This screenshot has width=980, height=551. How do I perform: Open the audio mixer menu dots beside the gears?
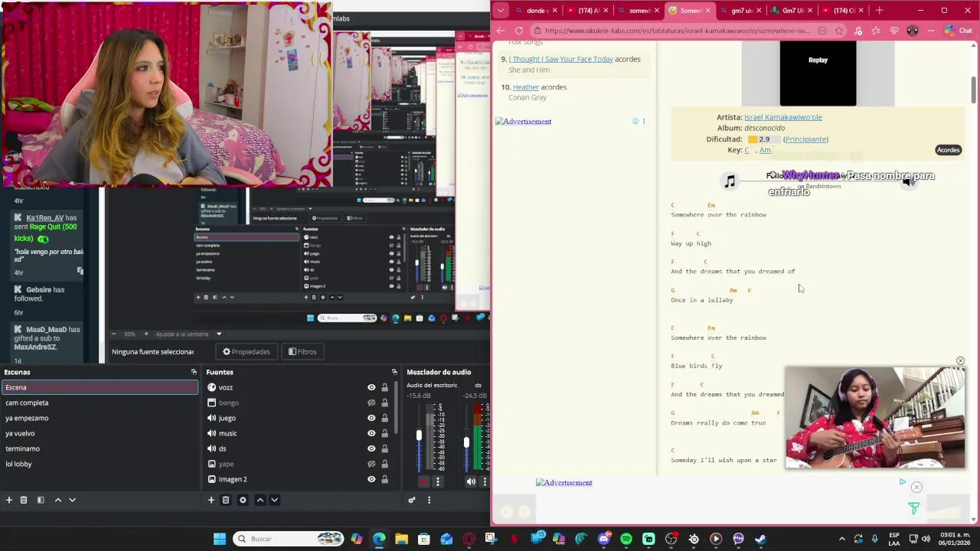(429, 500)
